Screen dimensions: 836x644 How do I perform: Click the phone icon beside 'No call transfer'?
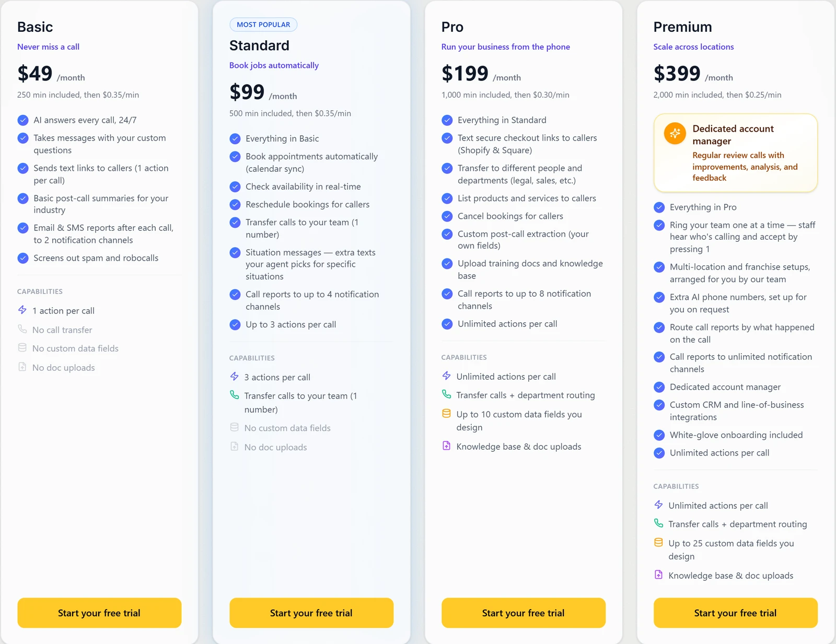22,329
